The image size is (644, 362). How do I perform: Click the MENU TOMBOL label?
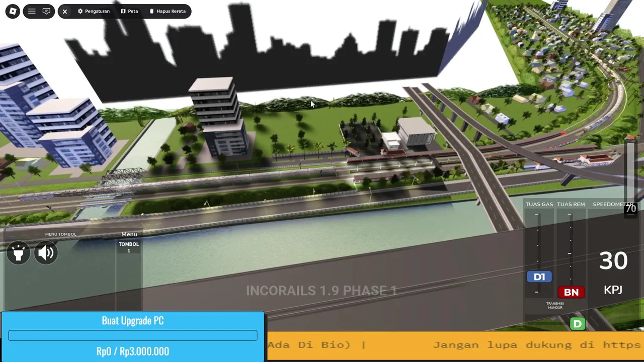61,234
